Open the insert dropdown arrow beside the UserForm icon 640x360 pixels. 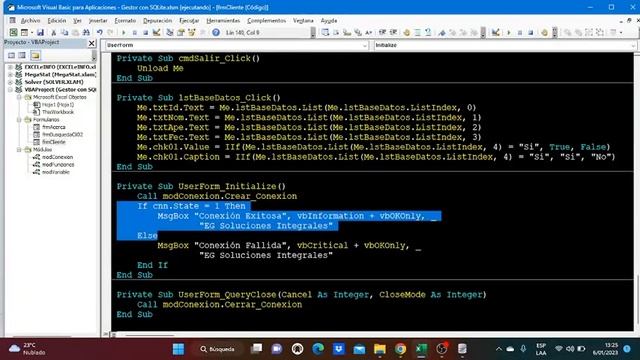click(x=32, y=32)
